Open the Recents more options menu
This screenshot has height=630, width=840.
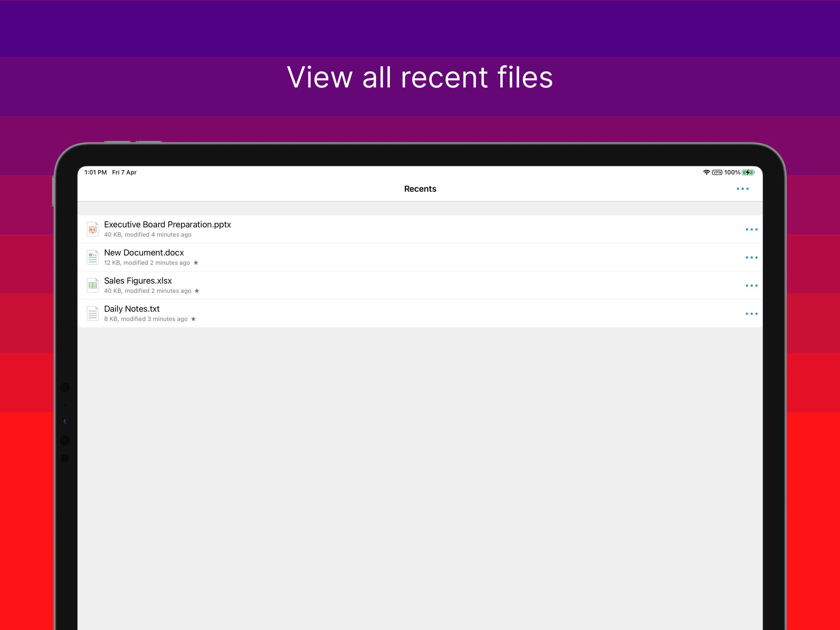pos(743,189)
